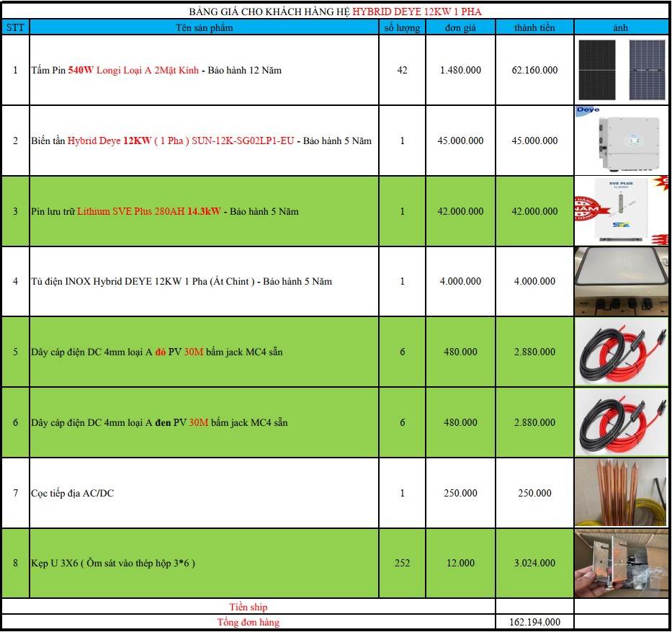Screen dimensions: 672x632
Task: Click the copper grounding rods image
Action: [622, 493]
